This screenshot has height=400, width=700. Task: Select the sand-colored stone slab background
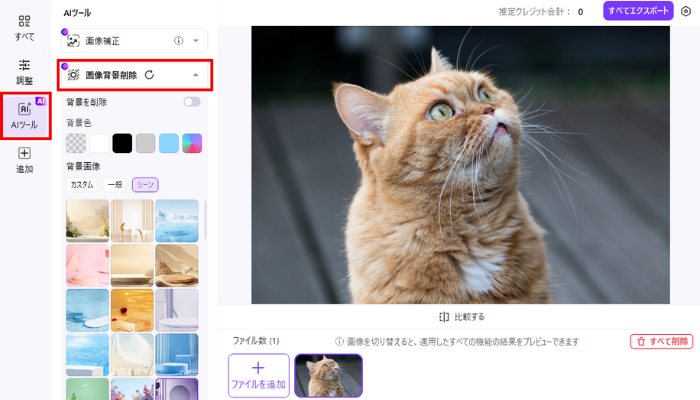[177, 265]
